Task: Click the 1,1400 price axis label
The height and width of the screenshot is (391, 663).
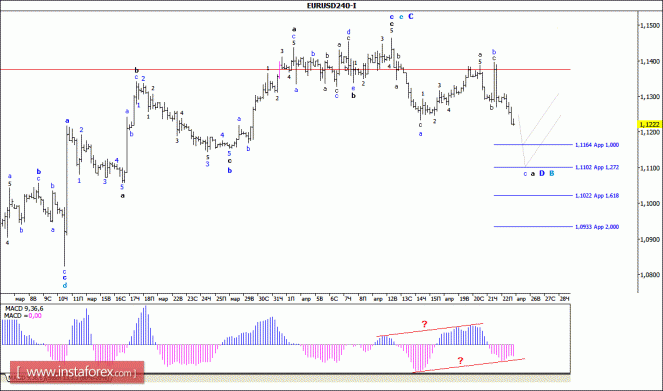Action: click(x=649, y=62)
